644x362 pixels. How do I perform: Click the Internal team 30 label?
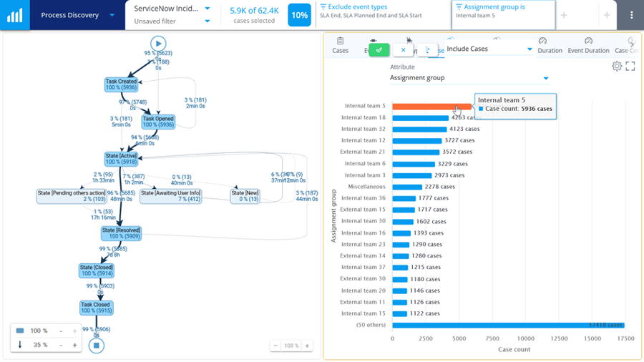364,221
